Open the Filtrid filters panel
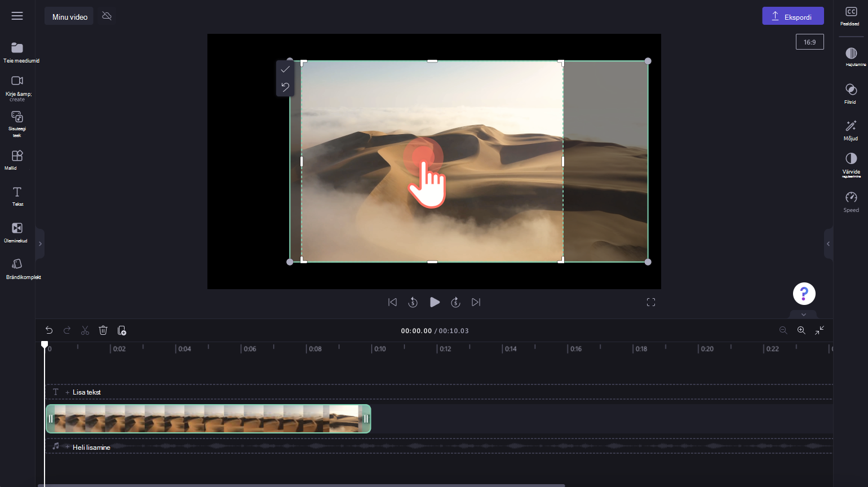Image resolution: width=868 pixels, height=487 pixels. (851, 94)
